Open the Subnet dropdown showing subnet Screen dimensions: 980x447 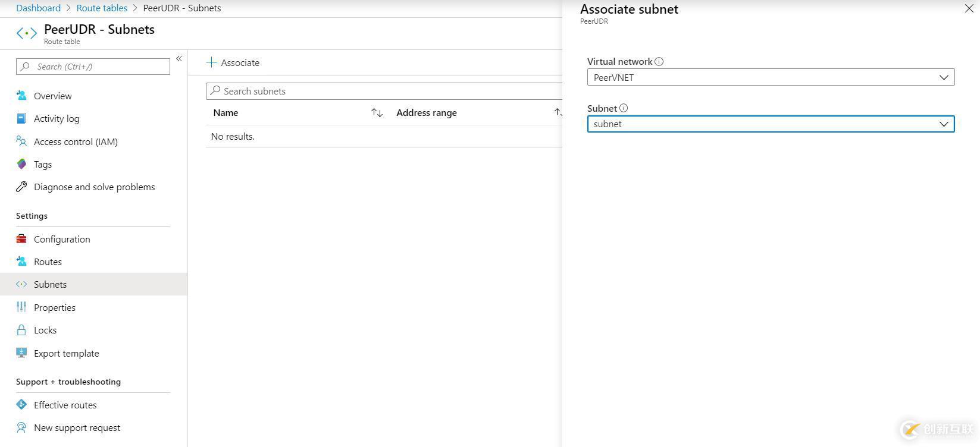771,124
